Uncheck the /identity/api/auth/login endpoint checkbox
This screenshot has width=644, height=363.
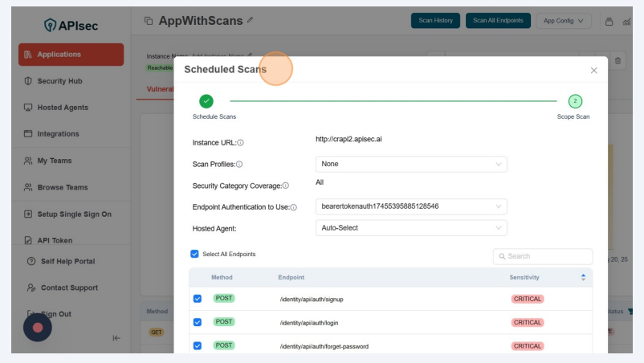click(198, 322)
